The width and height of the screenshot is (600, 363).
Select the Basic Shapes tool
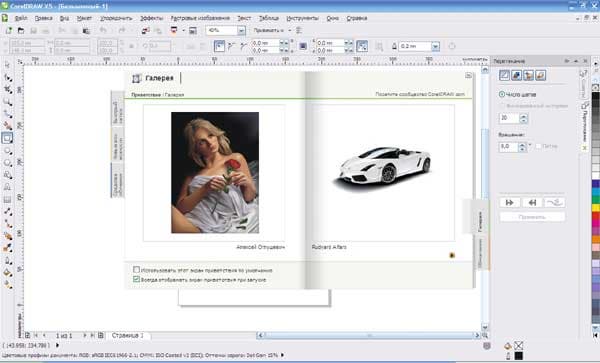[7, 175]
